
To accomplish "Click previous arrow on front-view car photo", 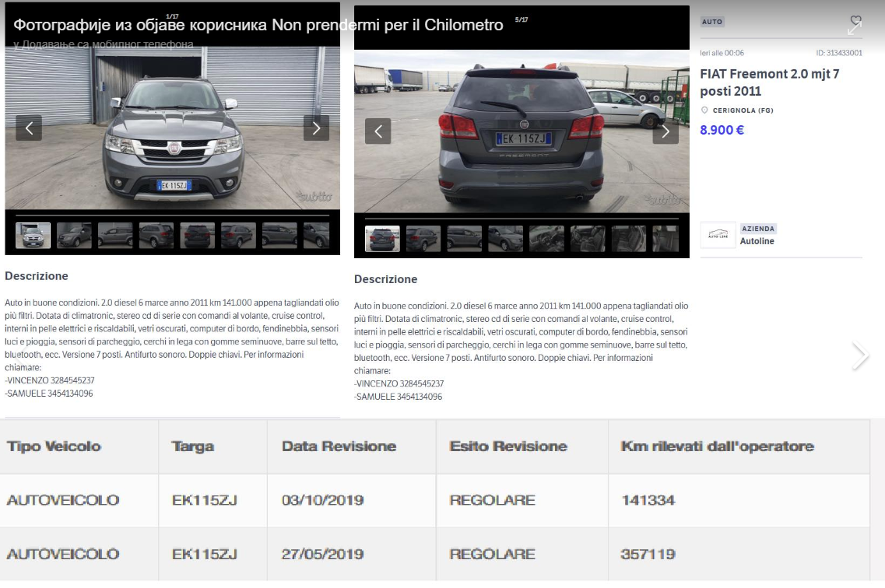I will [x=29, y=128].
